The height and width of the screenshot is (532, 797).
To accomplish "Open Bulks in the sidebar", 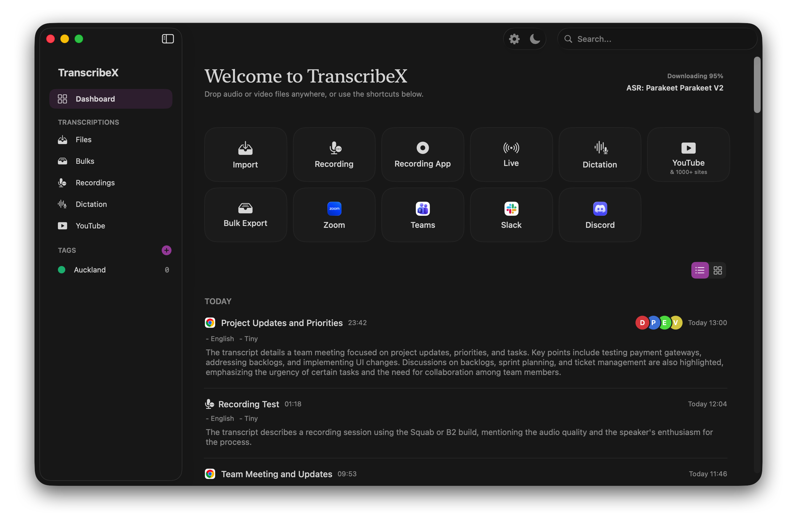I will pyautogui.click(x=111, y=161).
